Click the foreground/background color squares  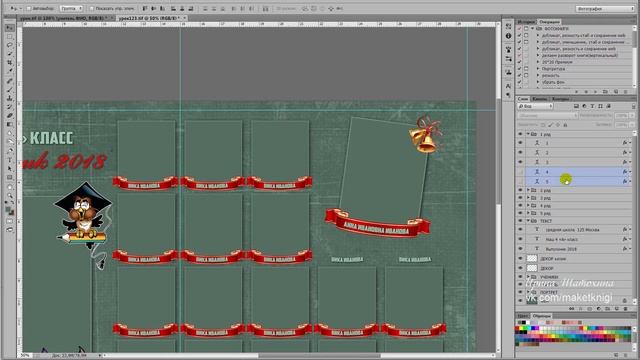coord(9,211)
